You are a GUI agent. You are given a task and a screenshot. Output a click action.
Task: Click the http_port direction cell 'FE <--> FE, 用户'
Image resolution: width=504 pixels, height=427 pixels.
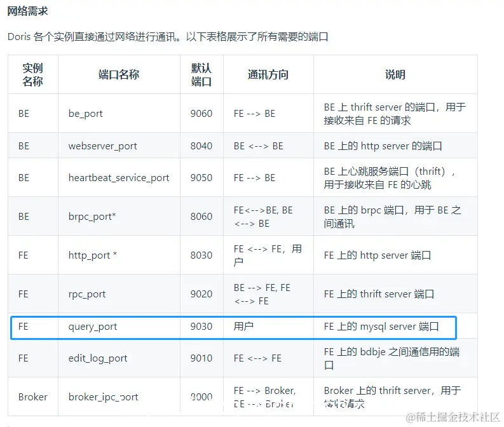(x=268, y=255)
